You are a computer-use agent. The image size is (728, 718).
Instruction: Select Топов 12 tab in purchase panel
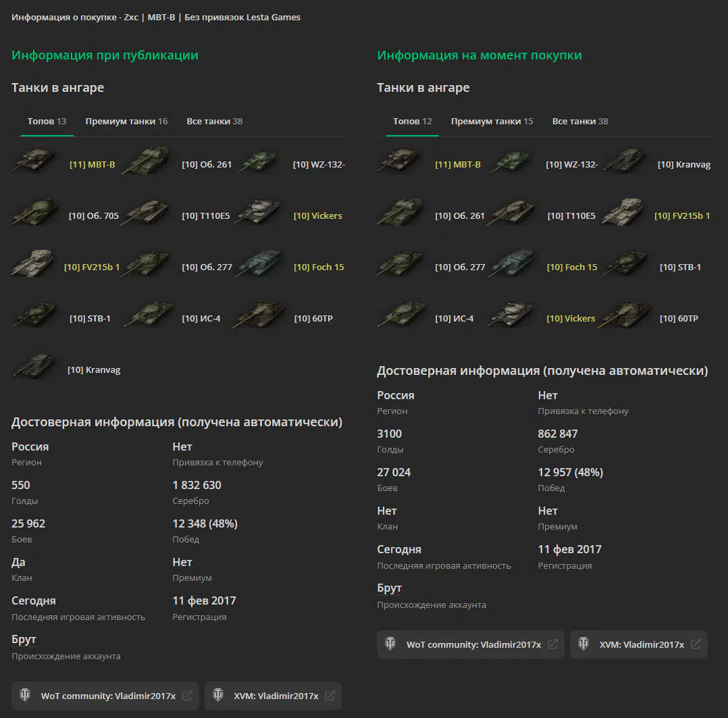412,121
